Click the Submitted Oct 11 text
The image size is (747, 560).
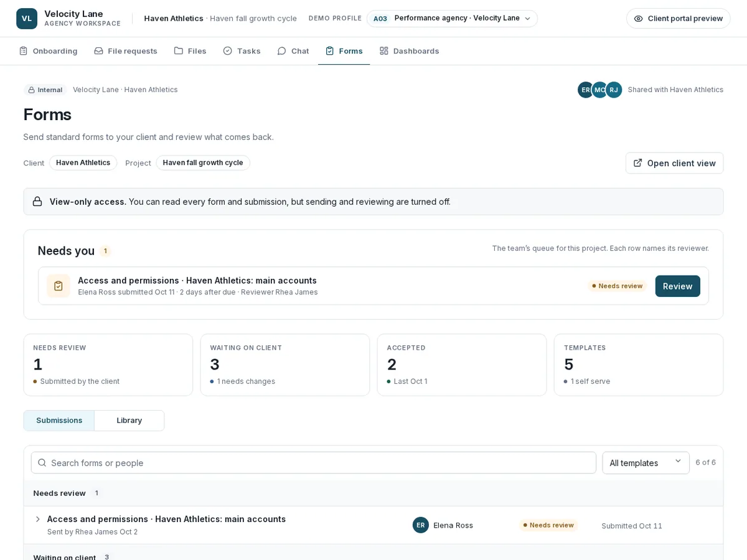point(632,526)
